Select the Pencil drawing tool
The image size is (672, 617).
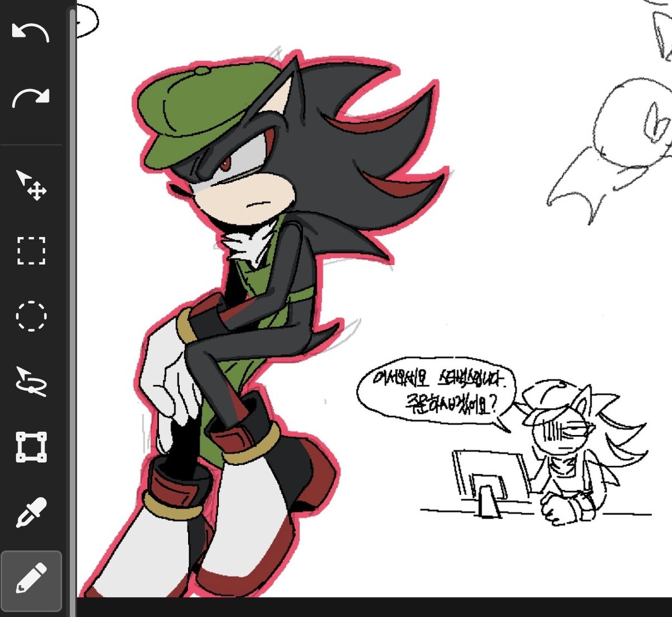tap(31, 580)
